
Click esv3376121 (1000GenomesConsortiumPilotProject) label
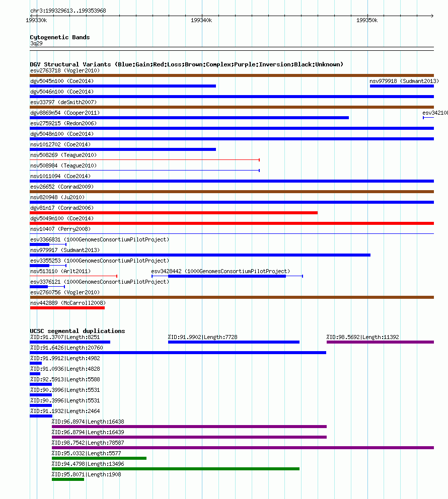100,282
